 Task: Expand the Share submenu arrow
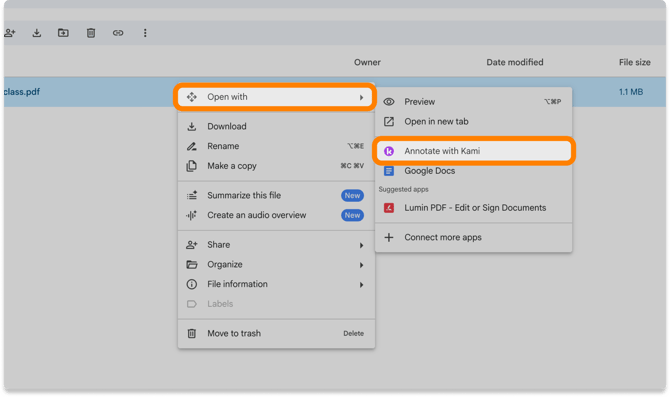click(361, 245)
